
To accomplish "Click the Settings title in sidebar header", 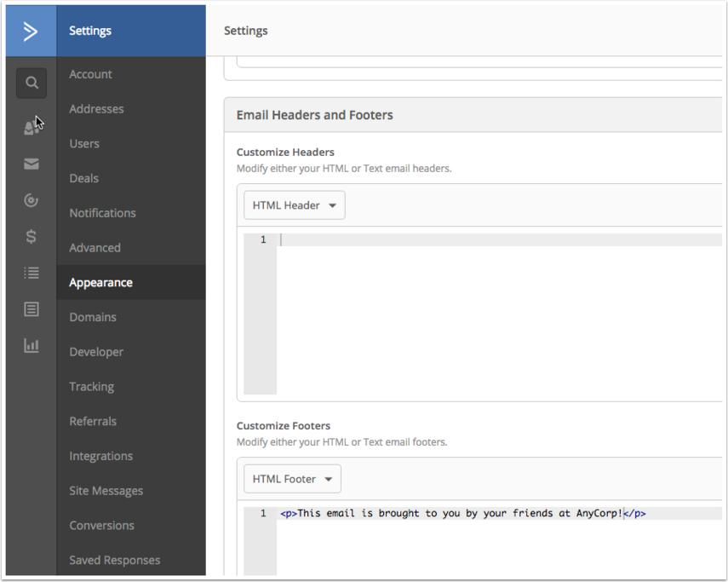I will [90, 31].
